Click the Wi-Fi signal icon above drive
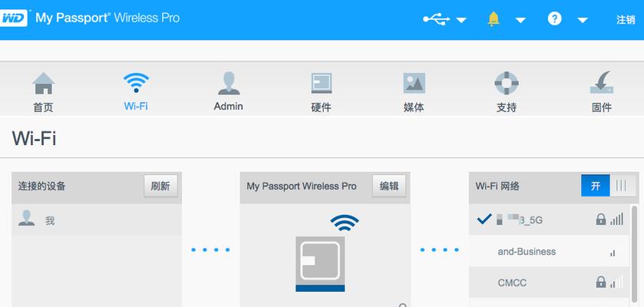The height and width of the screenshot is (307, 644). 344,223
